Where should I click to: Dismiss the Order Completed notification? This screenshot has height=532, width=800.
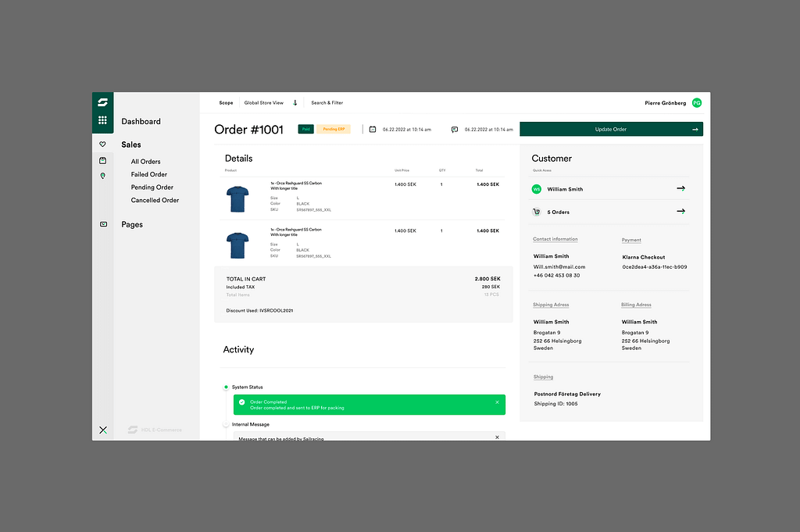point(497,402)
